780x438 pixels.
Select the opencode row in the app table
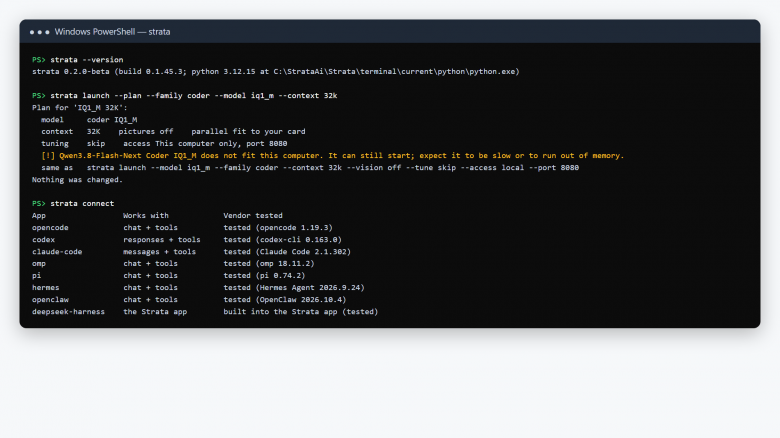click(182, 227)
